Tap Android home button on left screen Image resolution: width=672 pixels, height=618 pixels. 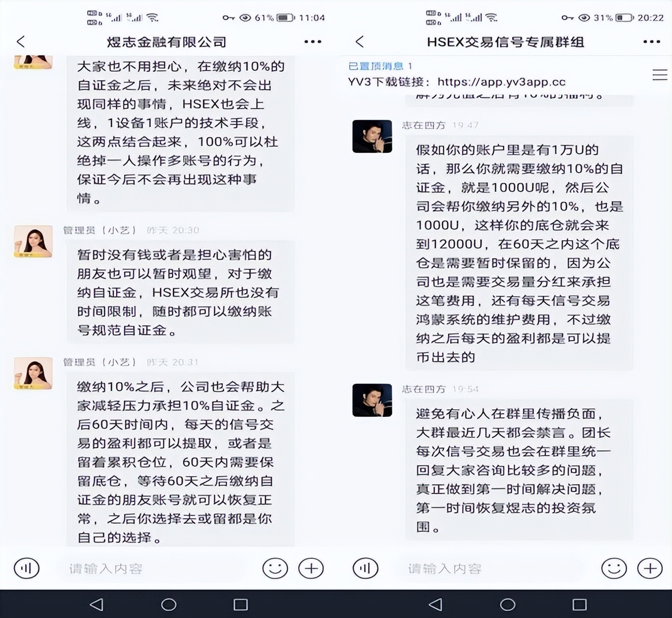point(169,604)
